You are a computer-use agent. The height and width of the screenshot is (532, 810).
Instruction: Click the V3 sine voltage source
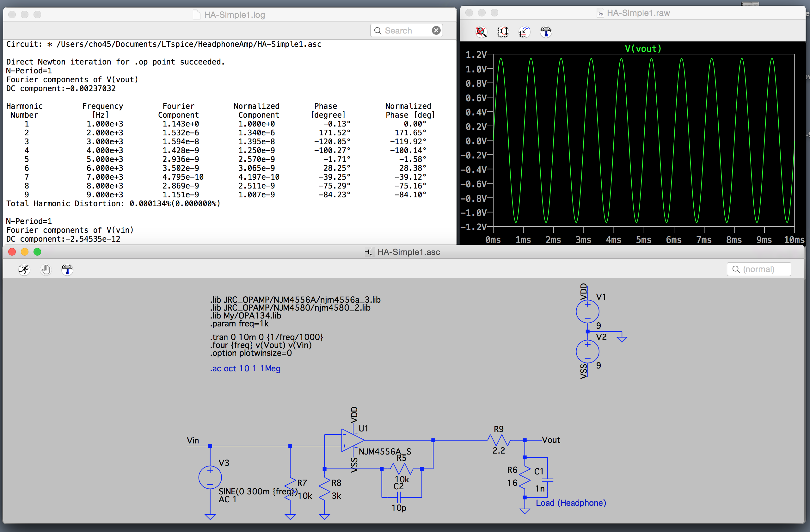(210, 477)
